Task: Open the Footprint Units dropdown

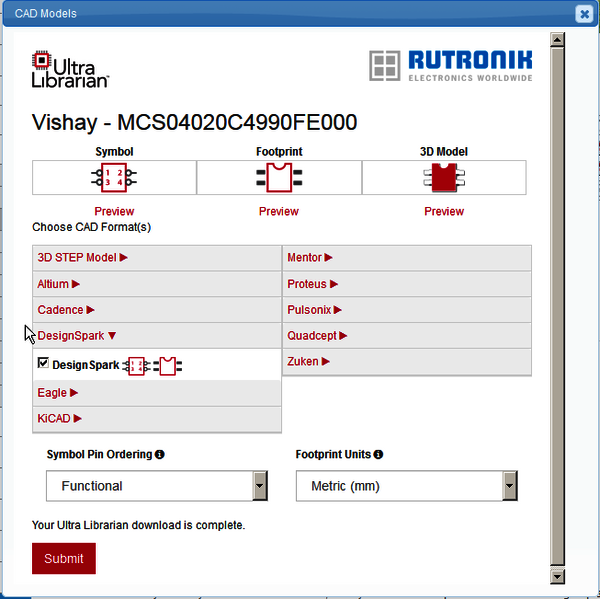Action: pyautogui.click(x=407, y=486)
